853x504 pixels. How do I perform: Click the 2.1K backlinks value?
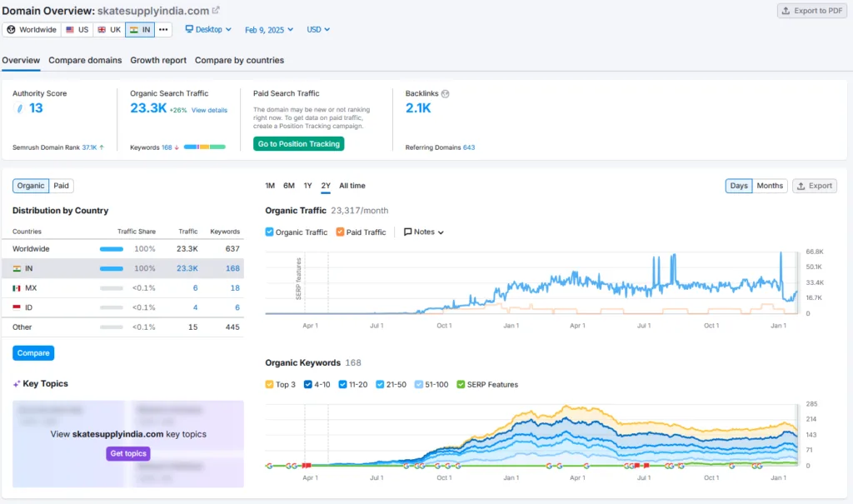[x=418, y=108]
